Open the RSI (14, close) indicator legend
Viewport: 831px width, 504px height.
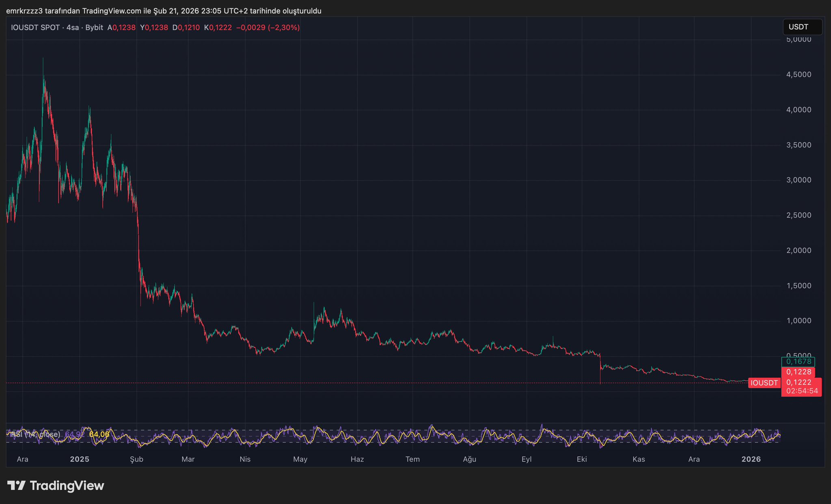coord(36,434)
